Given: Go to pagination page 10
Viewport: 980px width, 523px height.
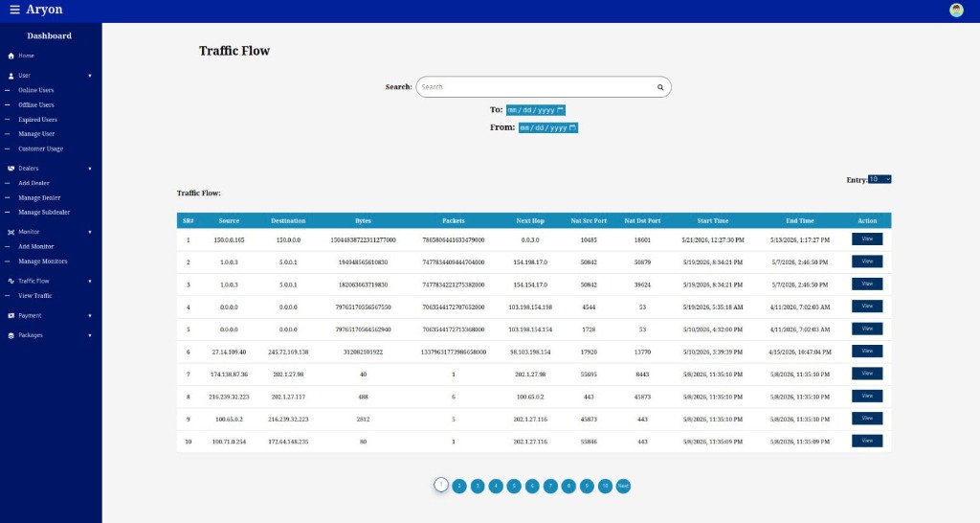Looking at the screenshot, I should click(x=605, y=486).
